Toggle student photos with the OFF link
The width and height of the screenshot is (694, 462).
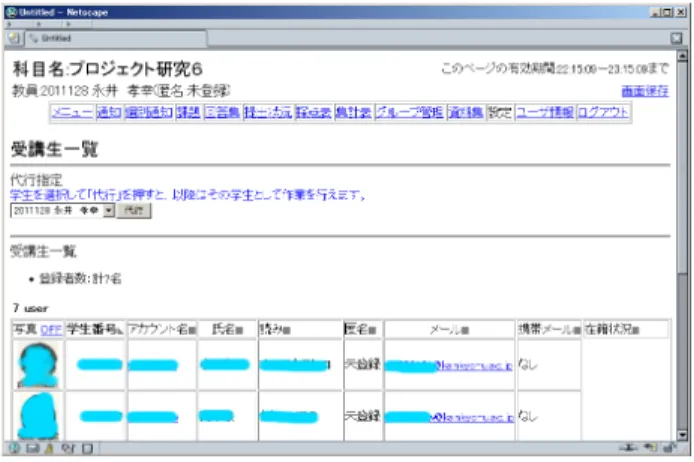[51, 330]
